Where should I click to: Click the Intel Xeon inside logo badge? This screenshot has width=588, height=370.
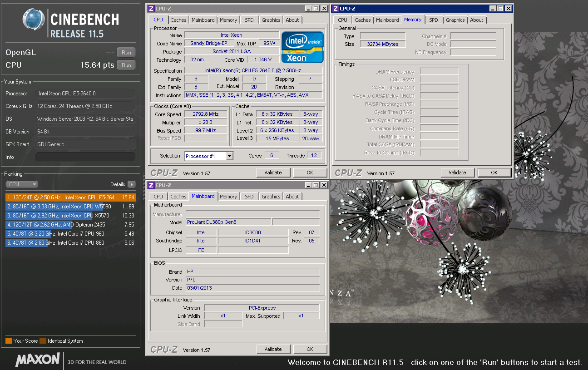(x=302, y=47)
